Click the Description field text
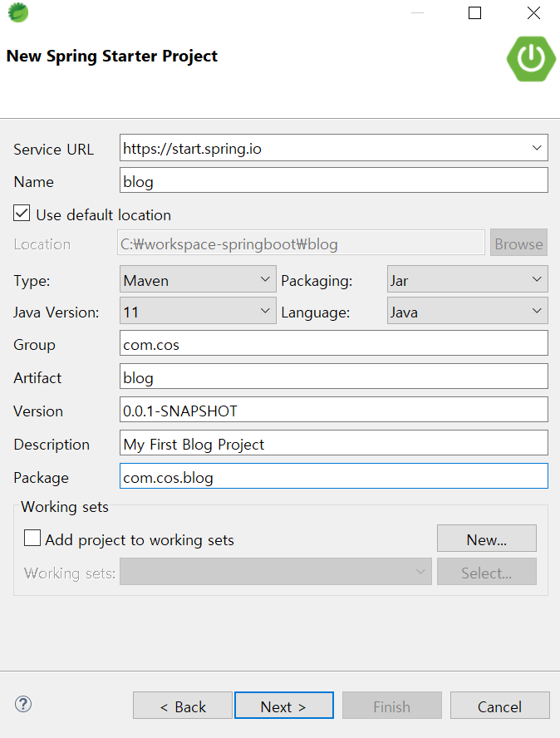Viewport: 560px width, 738px height. pos(334,442)
